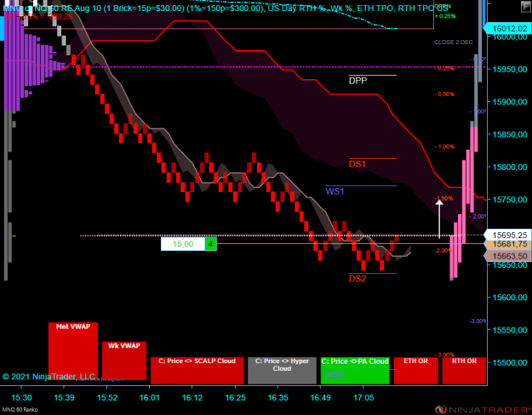This screenshot has height=415, width=532.
Task: Select the WS1 weekly support label
Action: coord(335,191)
